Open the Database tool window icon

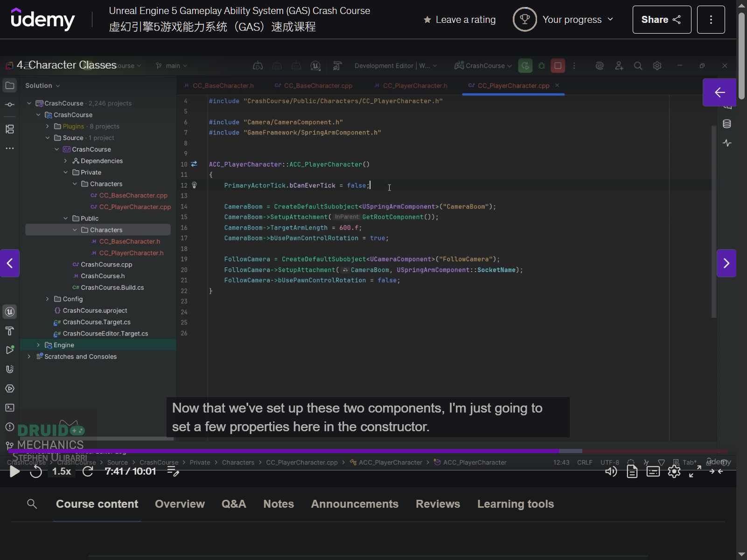[727, 124]
